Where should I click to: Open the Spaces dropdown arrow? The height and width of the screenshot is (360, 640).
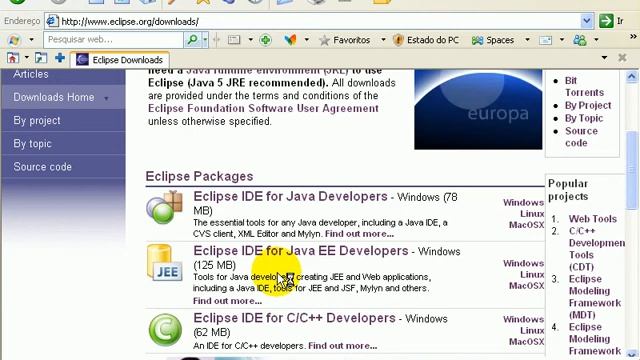[x=527, y=40]
